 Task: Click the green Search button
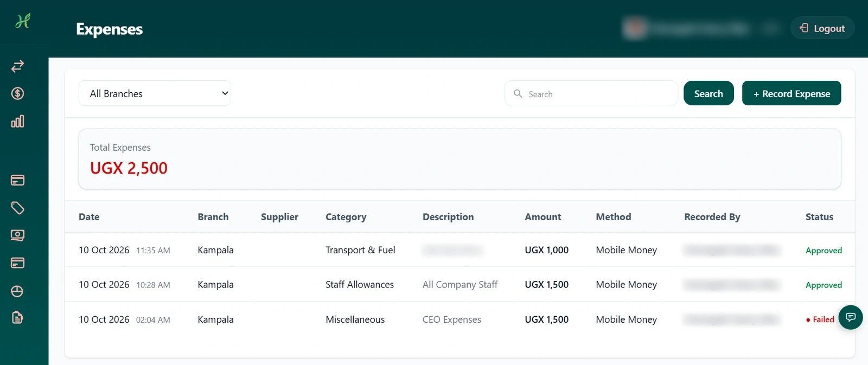pyautogui.click(x=709, y=93)
